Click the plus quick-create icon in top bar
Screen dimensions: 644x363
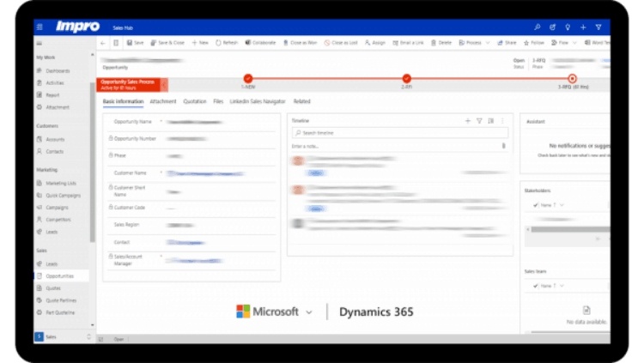click(583, 27)
